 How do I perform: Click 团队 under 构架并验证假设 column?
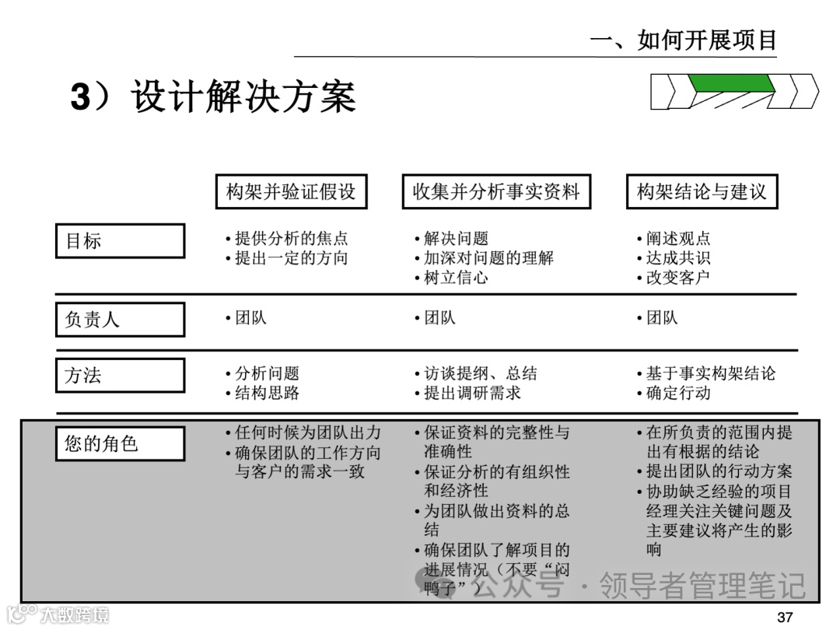(x=247, y=317)
